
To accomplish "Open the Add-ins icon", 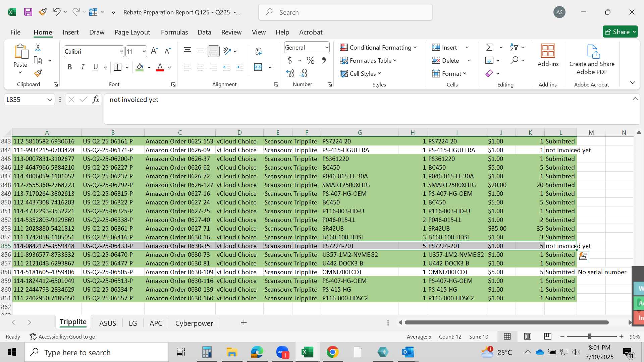I will [x=548, y=51].
